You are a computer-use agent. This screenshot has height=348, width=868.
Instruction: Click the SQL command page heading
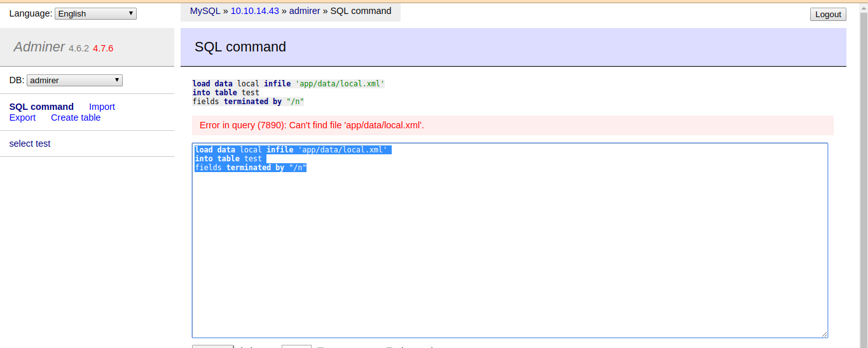240,47
